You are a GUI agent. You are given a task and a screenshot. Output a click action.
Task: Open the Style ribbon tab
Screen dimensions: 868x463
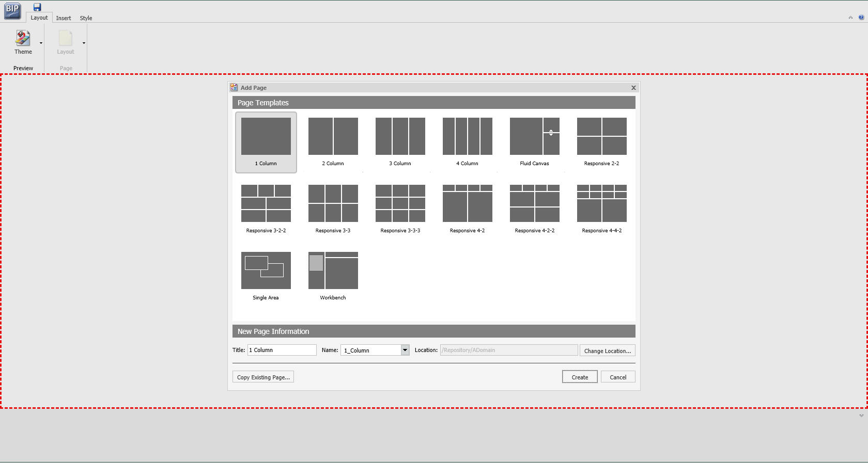click(x=86, y=18)
